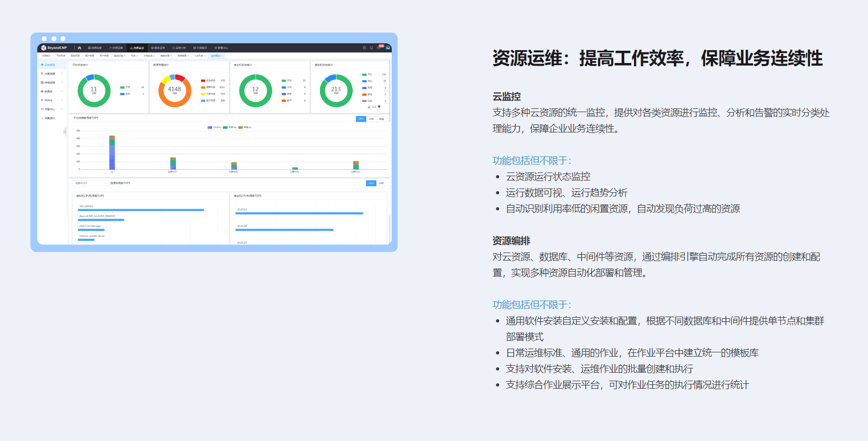Open the home icon in the top navigation

[80, 48]
